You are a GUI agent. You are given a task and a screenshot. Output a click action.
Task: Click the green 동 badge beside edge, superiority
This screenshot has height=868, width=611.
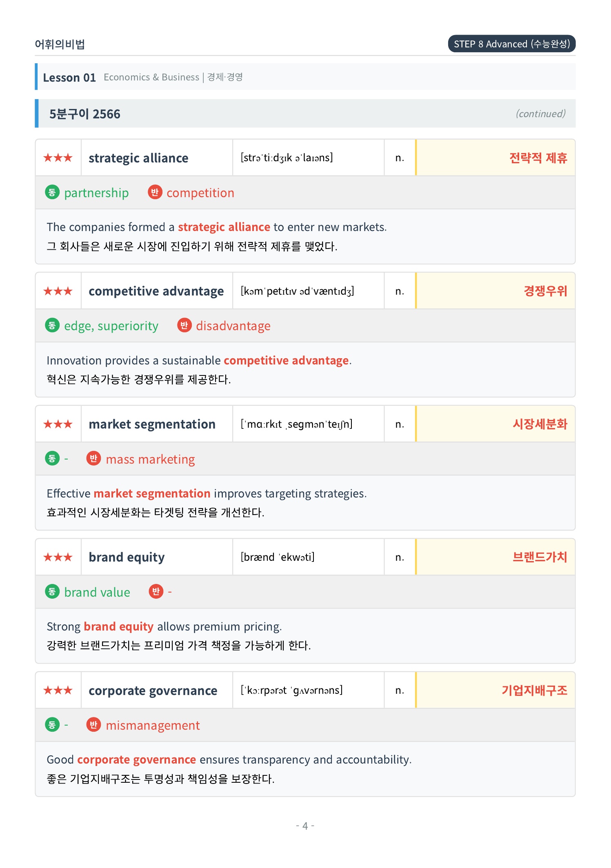(52, 325)
